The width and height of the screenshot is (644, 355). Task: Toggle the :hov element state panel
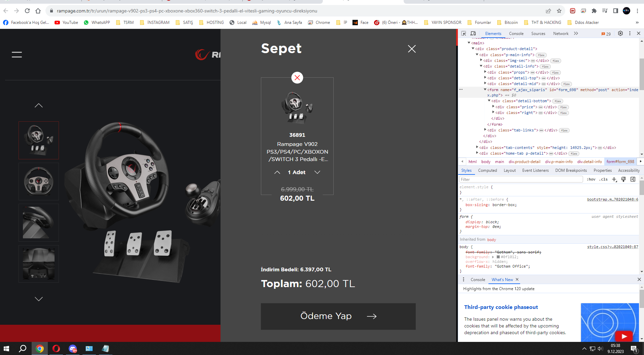pos(591,180)
